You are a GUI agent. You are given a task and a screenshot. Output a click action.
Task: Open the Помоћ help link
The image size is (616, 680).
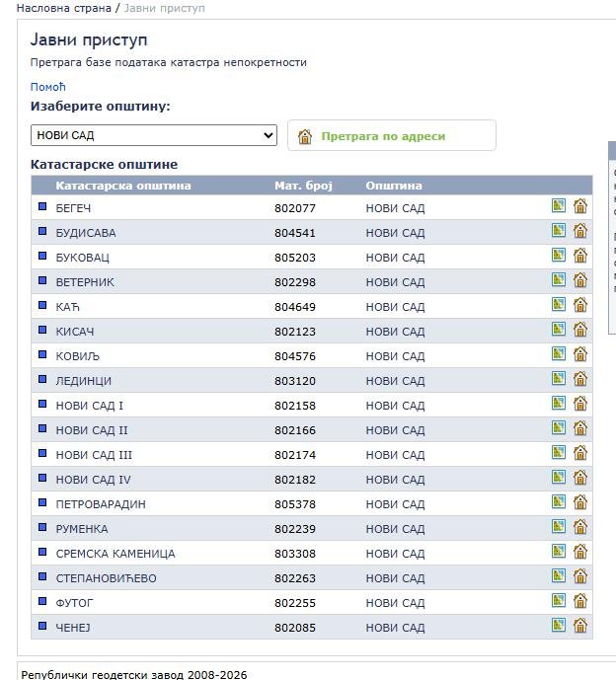(x=47, y=87)
